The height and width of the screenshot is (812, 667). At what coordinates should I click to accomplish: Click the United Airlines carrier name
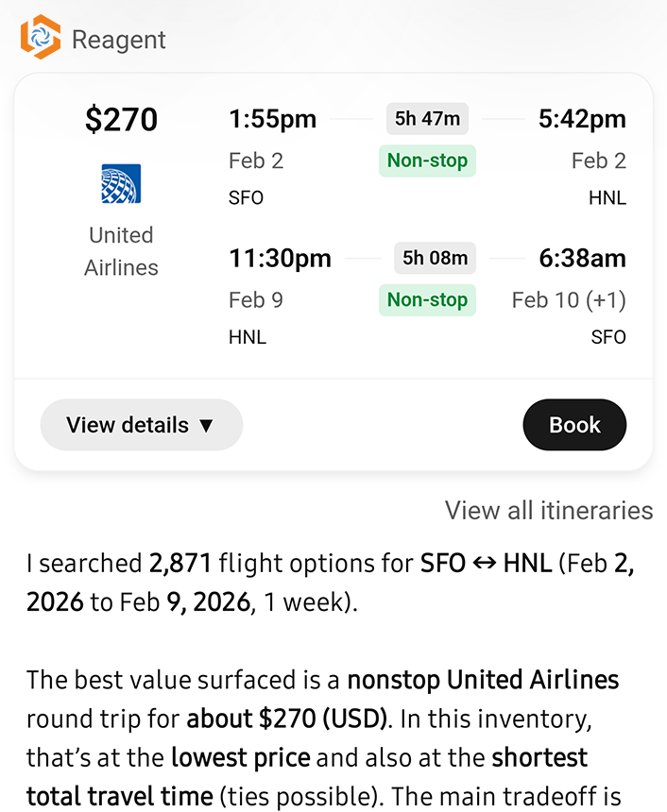pyautogui.click(x=121, y=251)
